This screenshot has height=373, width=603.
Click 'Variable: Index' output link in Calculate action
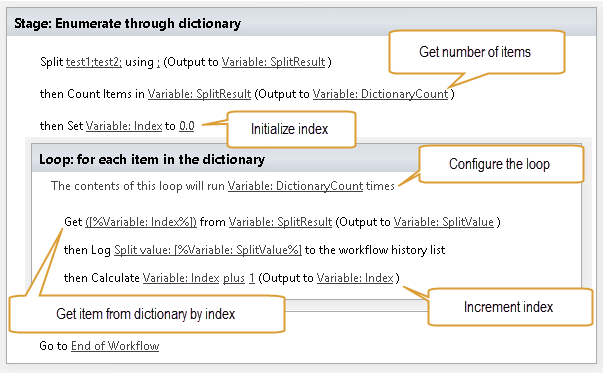pos(355,278)
